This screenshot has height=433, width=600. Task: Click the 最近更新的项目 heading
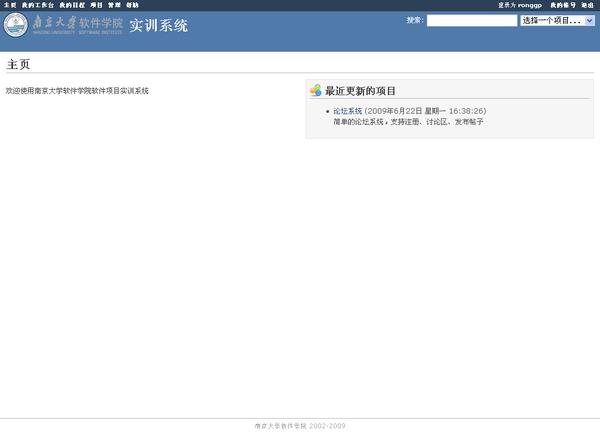360,91
